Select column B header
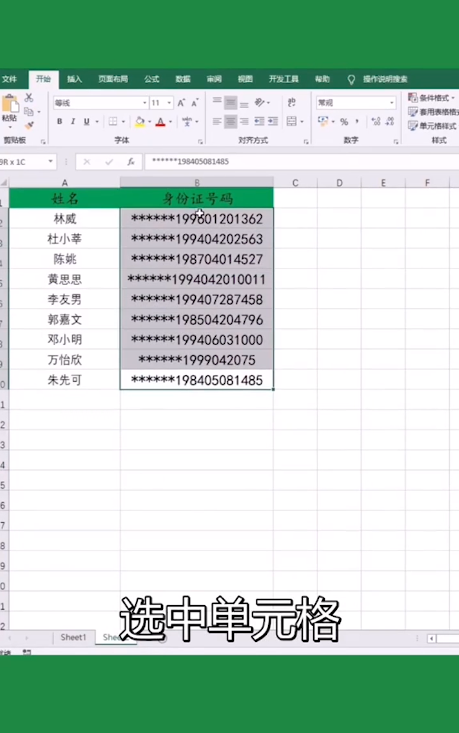 tap(197, 182)
